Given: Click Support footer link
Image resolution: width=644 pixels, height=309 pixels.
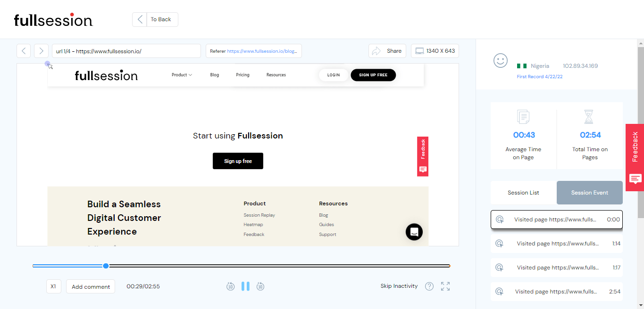Looking at the screenshot, I should pyautogui.click(x=327, y=235).
